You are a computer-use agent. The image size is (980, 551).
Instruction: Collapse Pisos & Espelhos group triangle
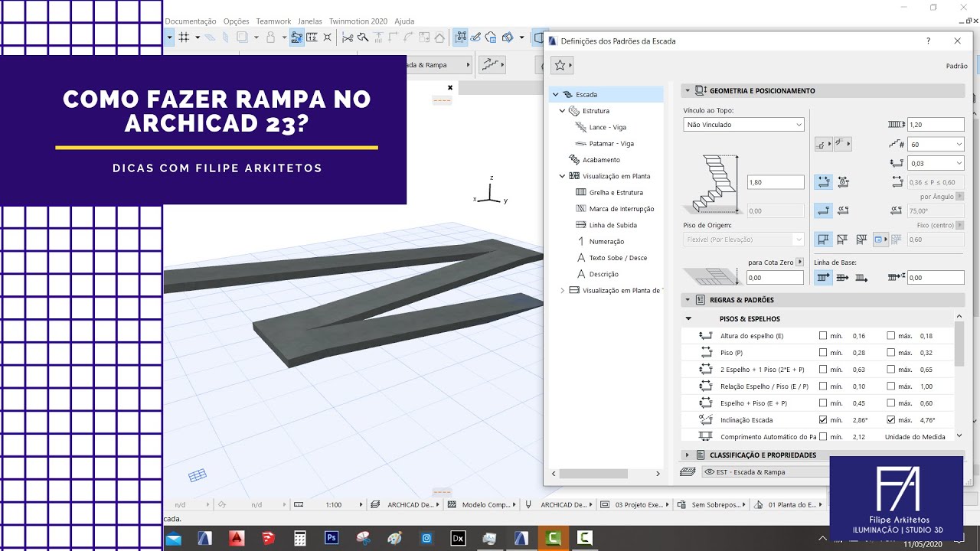point(688,318)
